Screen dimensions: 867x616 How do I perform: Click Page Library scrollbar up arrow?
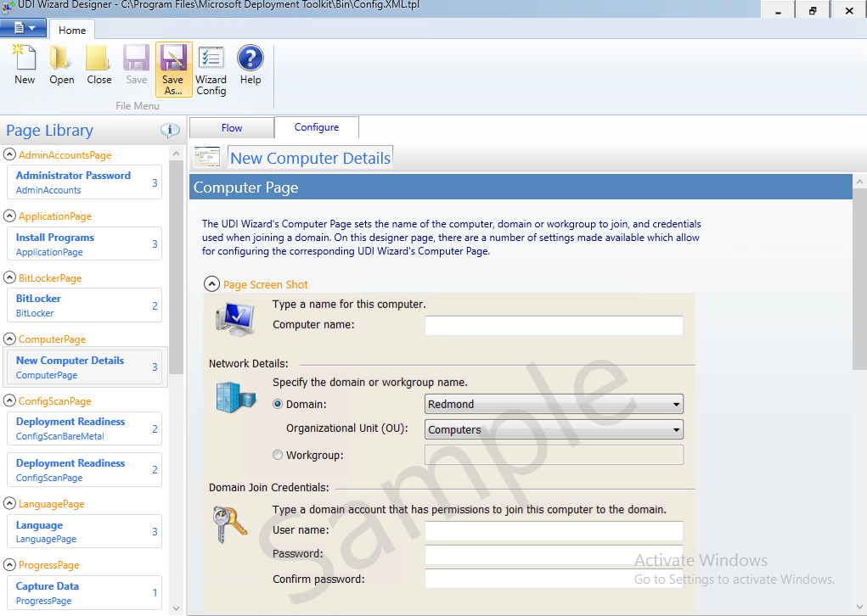(176, 154)
